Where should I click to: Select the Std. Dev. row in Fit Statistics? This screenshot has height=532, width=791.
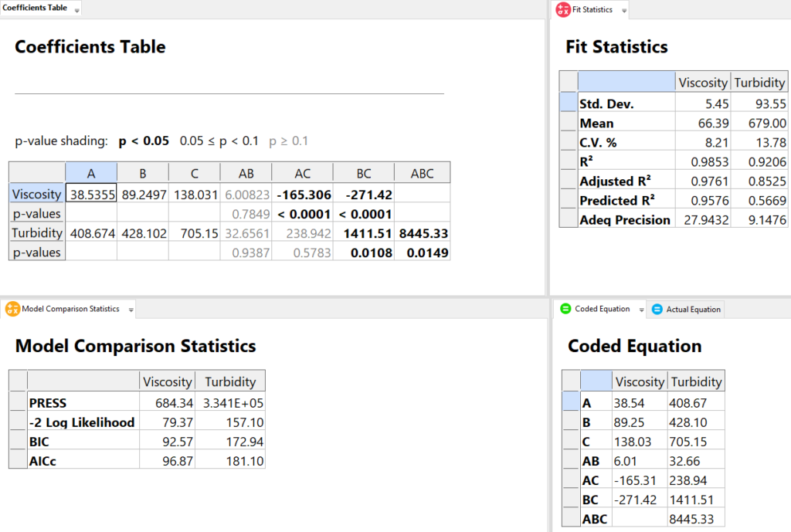[x=606, y=103]
